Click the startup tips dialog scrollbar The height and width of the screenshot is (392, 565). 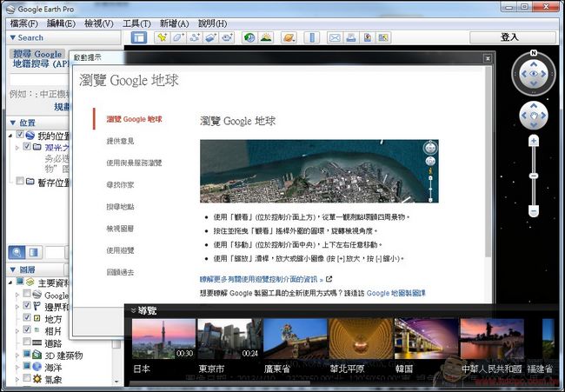(489, 163)
